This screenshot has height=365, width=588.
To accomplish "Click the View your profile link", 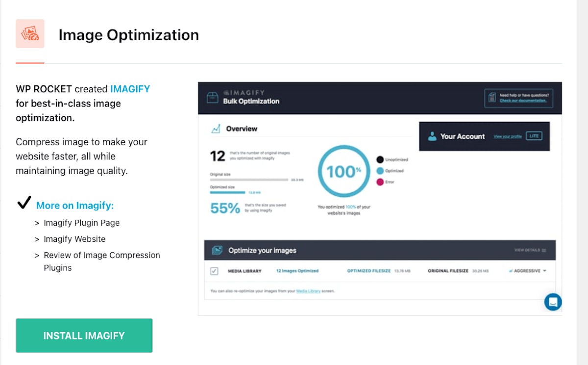I will point(508,136).
